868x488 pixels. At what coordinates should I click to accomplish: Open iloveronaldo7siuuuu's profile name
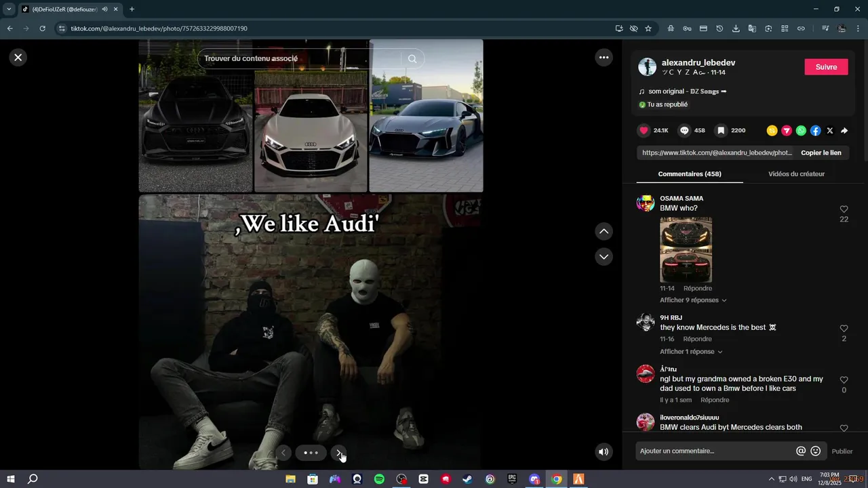690,418
